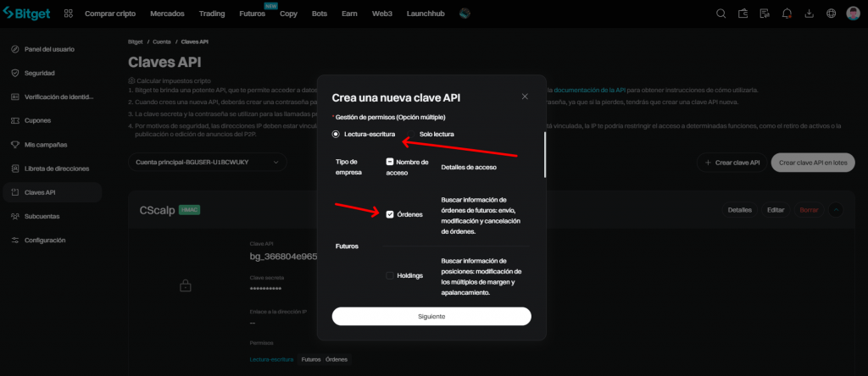
Task: Click the Editar button for CScalp
Action: (x=776, y=210)
